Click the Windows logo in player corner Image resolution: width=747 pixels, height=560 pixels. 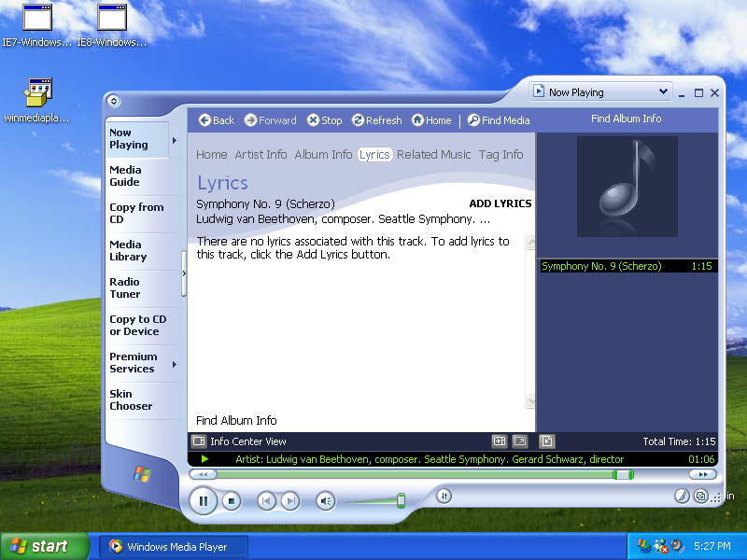click(142, 474)
